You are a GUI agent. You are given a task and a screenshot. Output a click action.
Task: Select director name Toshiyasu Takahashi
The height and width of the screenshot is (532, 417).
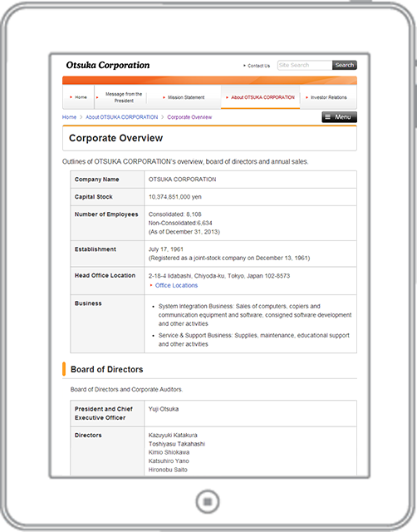pos(177,444)
